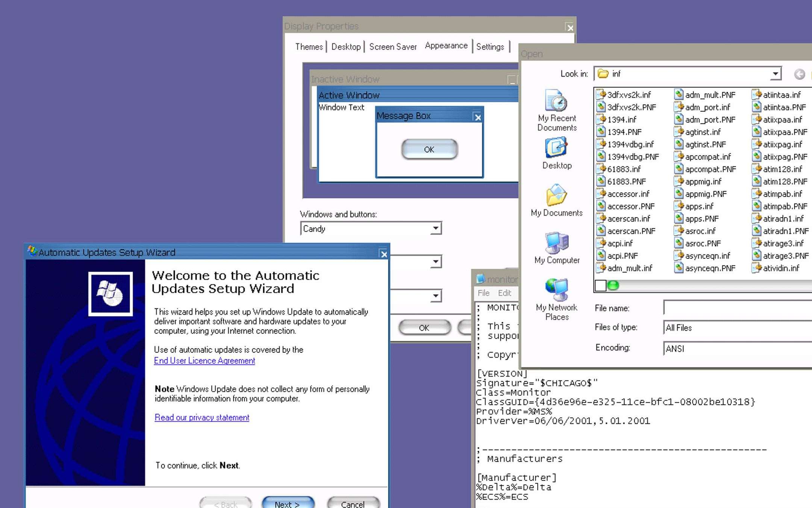The height and width of the screenshot is (508, 812).
Task: Switch to the Screen Saver tab
Action: click(393, 47)
